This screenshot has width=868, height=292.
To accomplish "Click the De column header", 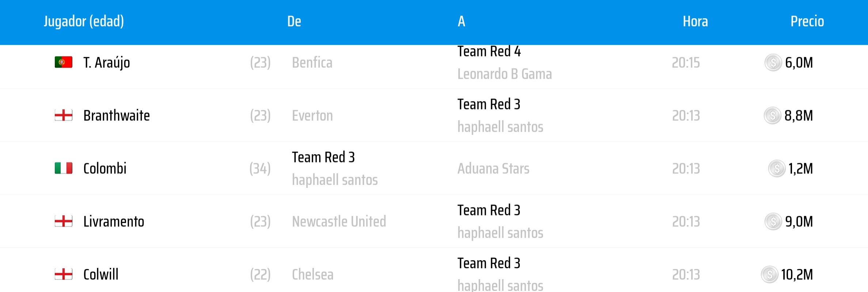I will pos(294,21).
